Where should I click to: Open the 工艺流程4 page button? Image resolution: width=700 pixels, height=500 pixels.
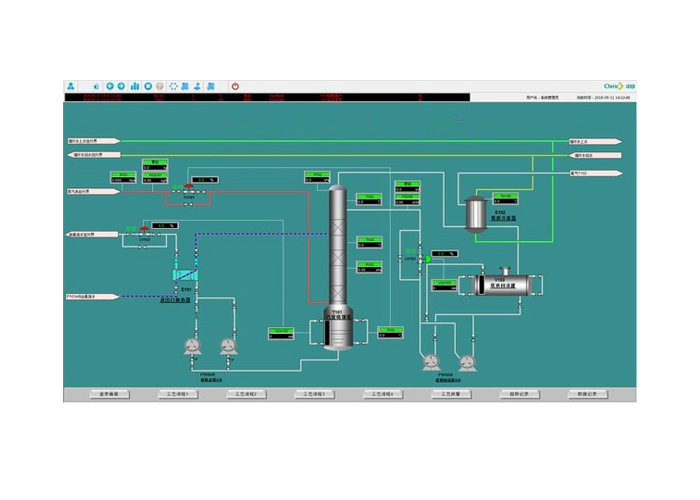pos(383,394)
